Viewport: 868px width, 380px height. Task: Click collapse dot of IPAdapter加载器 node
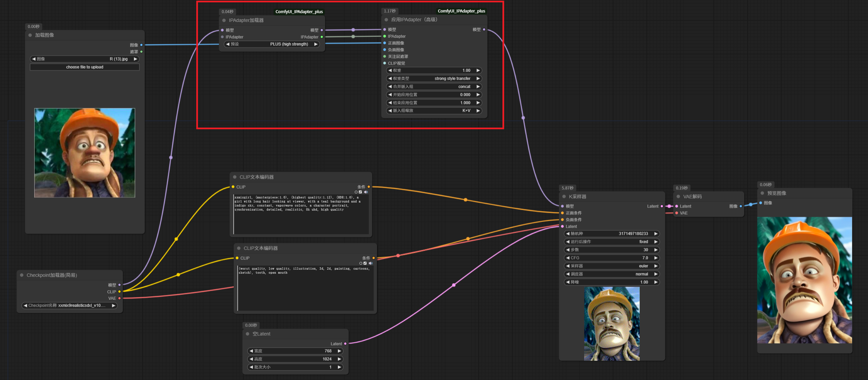[x=224, y=20]
